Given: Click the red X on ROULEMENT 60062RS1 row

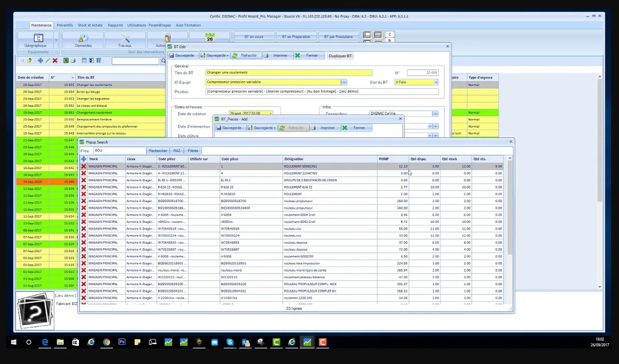Looking at the screenshot, I should point(84,166).
